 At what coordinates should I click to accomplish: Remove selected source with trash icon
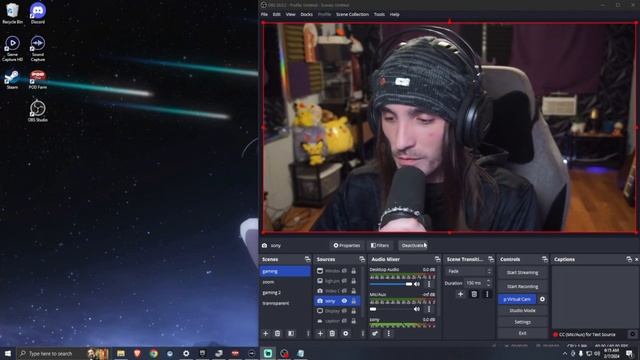pyautogui.click(x=332, y=333)
